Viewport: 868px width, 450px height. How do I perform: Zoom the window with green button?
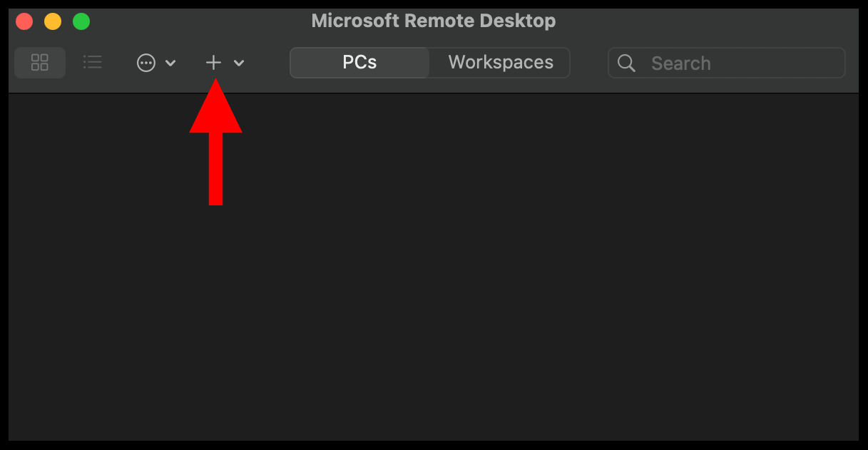coord(81,21)
